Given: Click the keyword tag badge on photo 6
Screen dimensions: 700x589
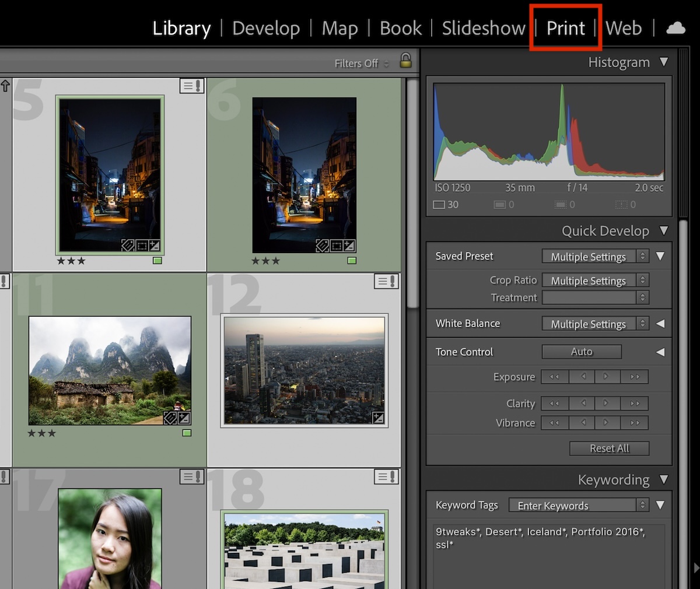Looking at the screenshot, I should [322, 246].
